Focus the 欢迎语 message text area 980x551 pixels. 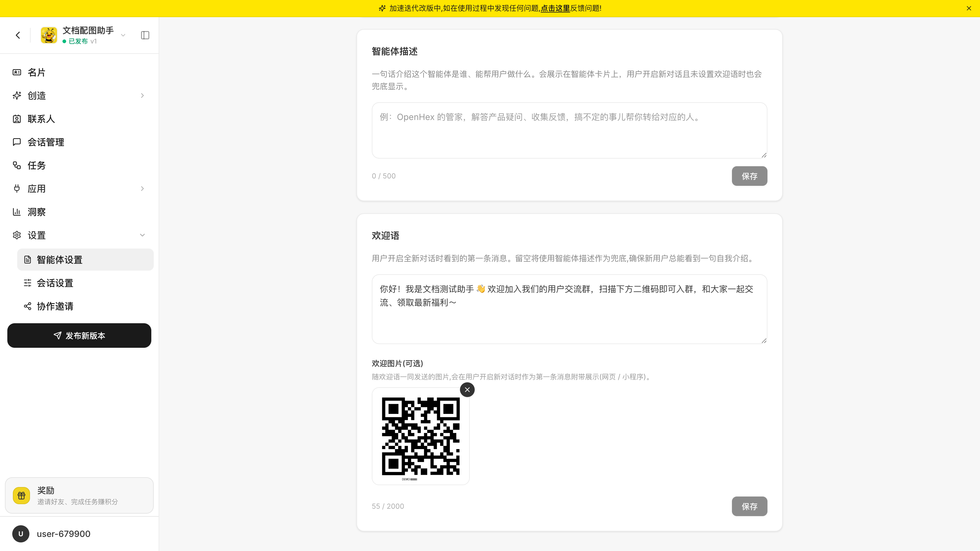tap(569, 309)
